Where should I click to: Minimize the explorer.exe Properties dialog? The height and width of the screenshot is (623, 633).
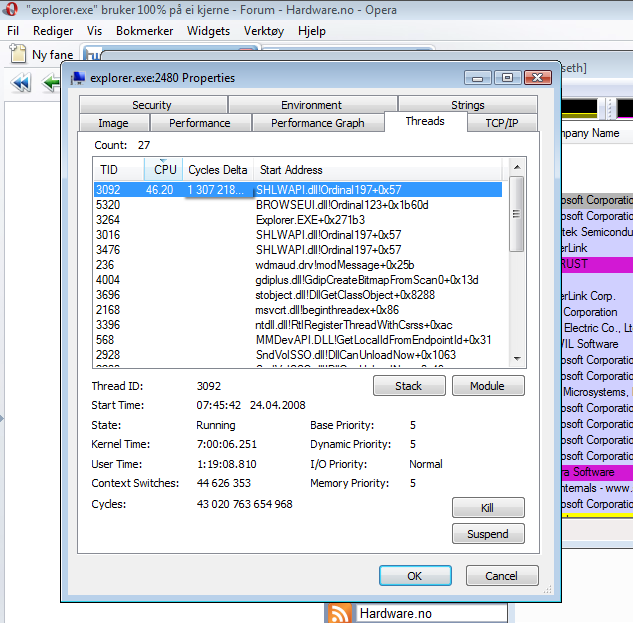[x=478, y=78]
